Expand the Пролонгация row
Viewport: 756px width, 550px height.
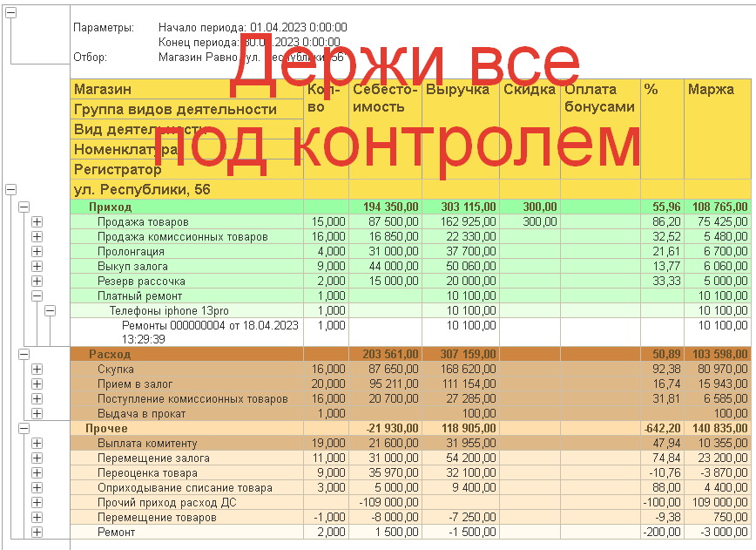37,251
